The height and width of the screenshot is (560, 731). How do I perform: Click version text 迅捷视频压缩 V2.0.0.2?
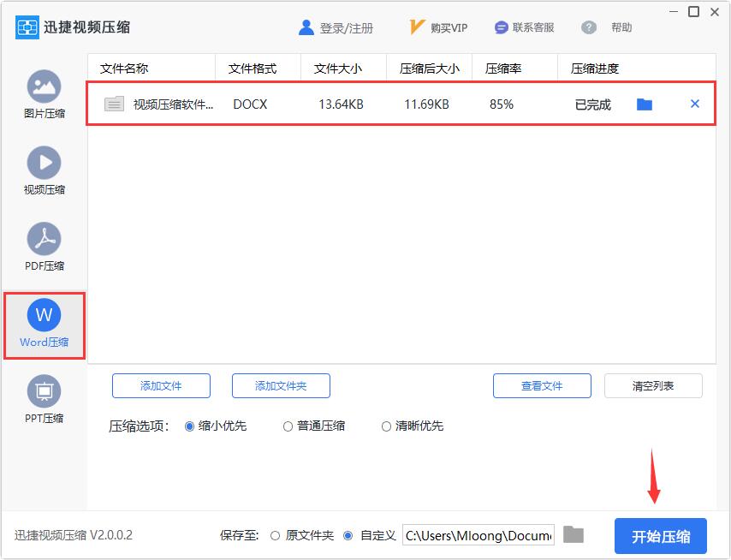click(74, 535)
